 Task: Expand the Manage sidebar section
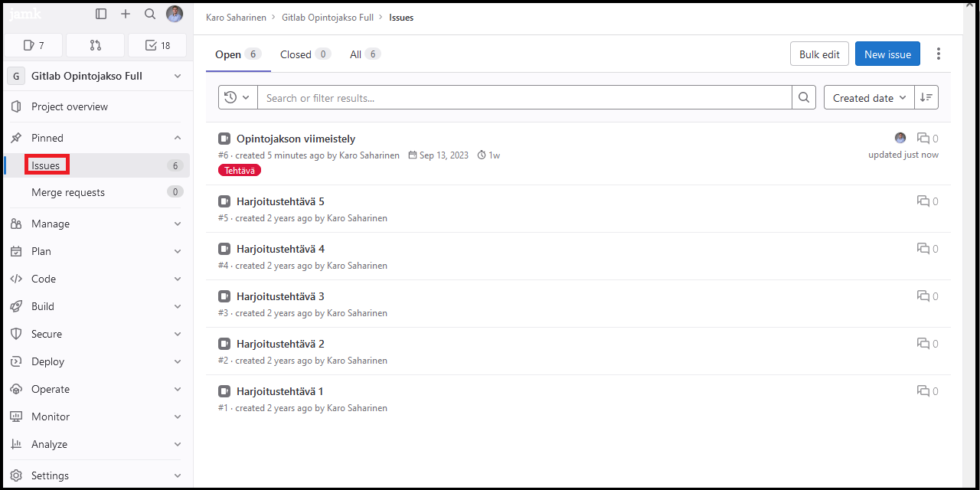click(96, 224)
